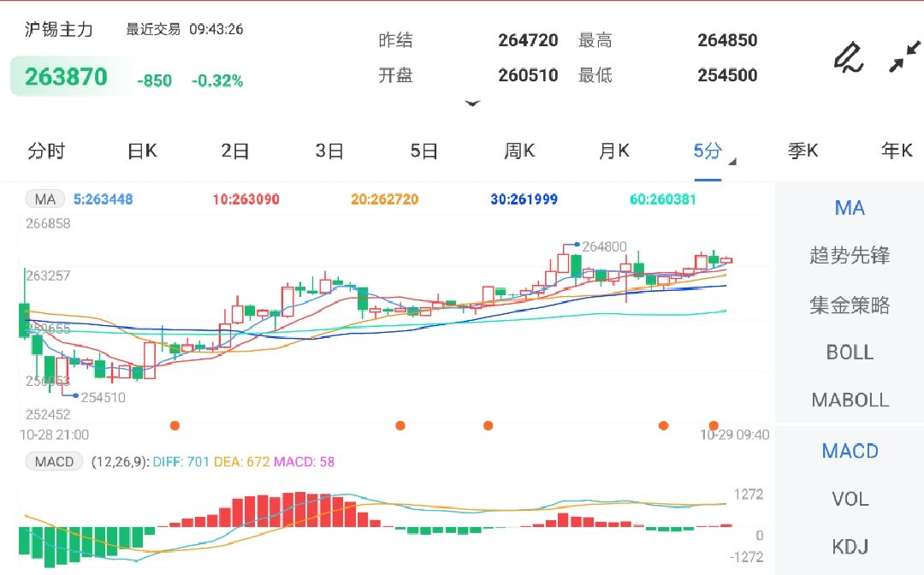
Task: Click the current price 263870
Action: (66, 77)
